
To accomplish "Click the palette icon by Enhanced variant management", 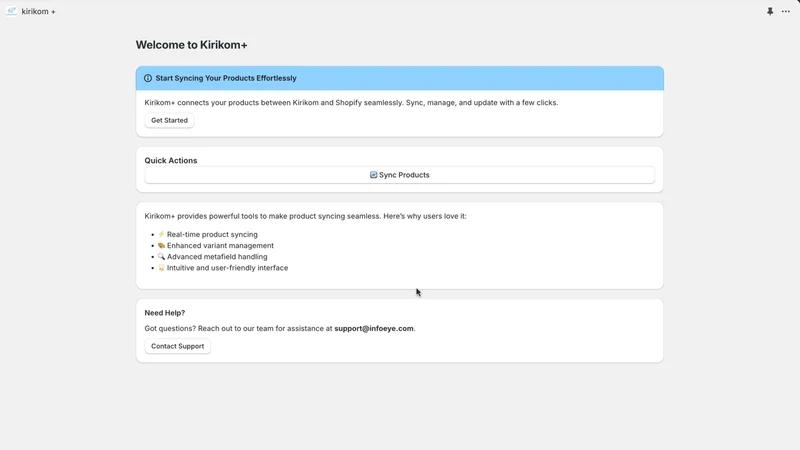I will tap(161, 245).
